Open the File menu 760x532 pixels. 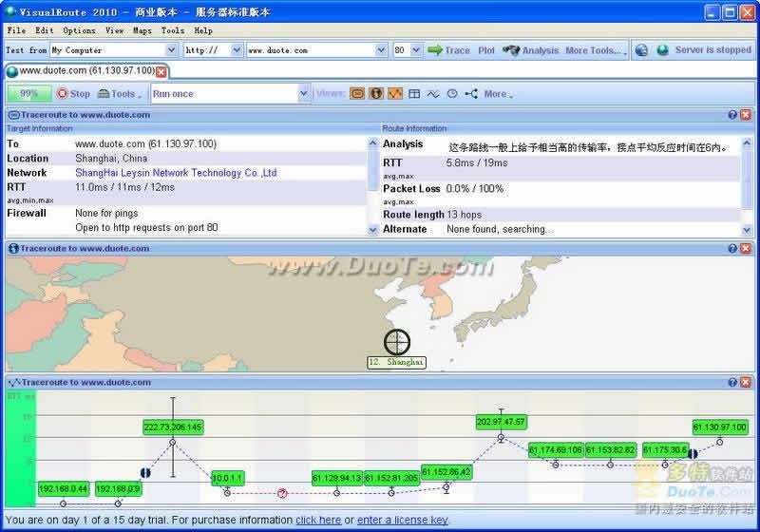pos(16,30)
